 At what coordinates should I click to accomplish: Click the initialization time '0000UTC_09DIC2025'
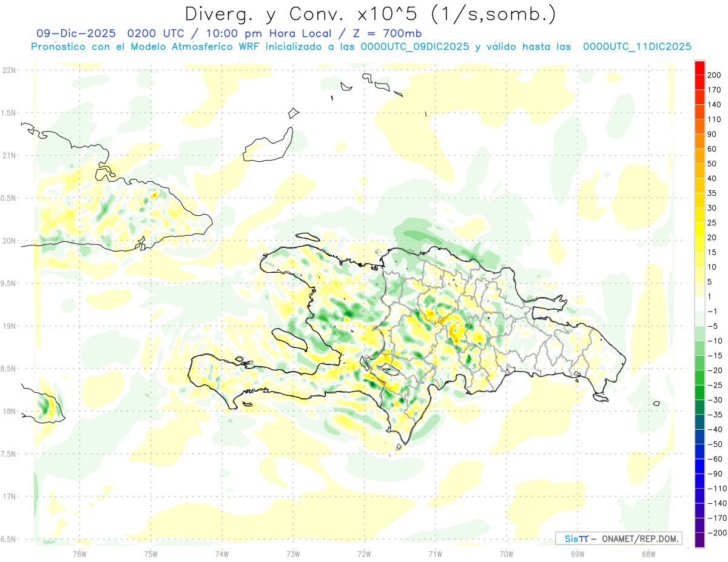414,47
